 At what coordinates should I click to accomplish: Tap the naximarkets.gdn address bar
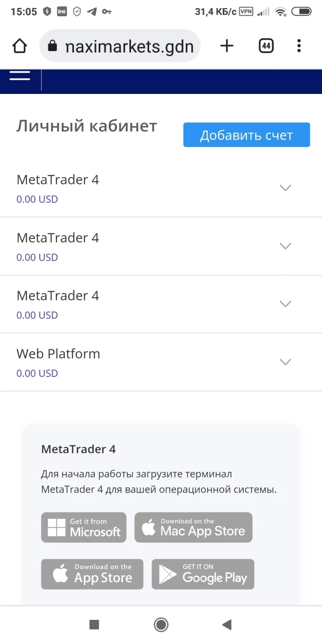coord(129,46)
